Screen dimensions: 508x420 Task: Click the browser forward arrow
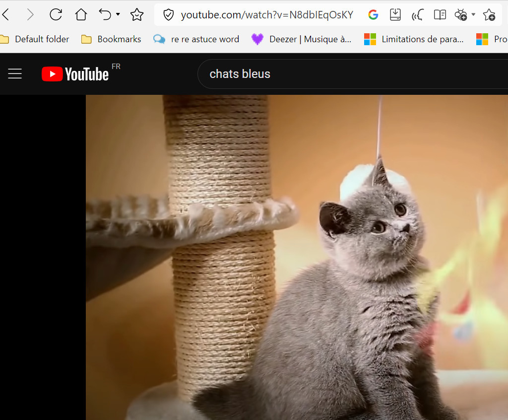coord(30,15)
